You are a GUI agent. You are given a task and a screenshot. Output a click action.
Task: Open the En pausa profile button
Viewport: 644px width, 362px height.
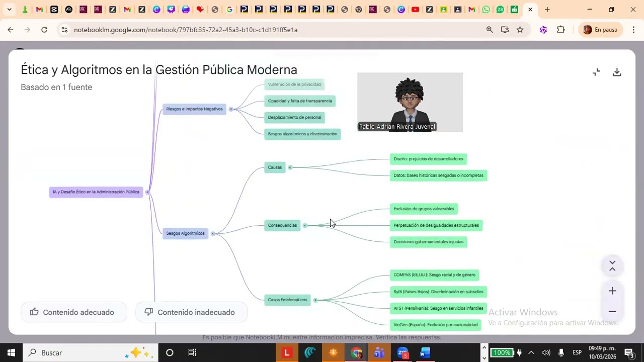[x=600, y=30]
